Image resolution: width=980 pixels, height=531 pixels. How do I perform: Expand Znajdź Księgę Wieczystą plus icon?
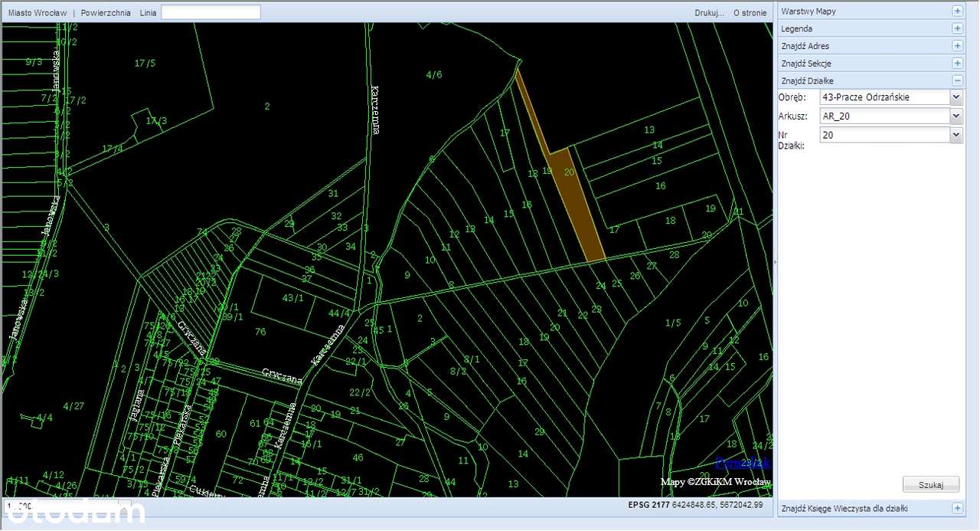[957, 508]
